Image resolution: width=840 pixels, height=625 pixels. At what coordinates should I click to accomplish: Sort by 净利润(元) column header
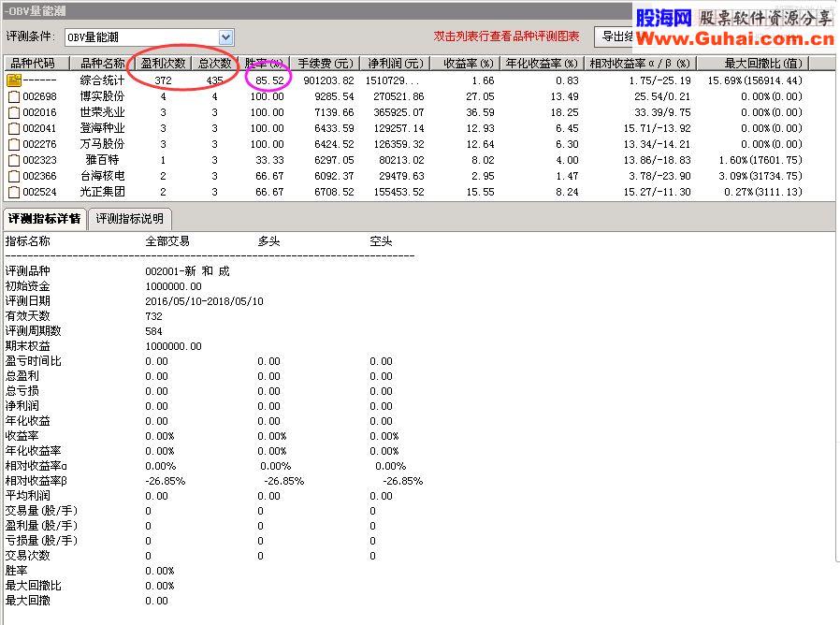click(396, 64)
